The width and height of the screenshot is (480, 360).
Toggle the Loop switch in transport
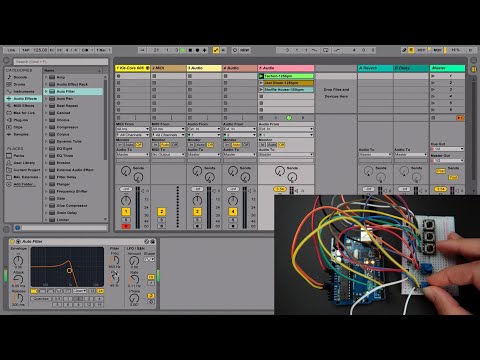click(x=326, y=50)
